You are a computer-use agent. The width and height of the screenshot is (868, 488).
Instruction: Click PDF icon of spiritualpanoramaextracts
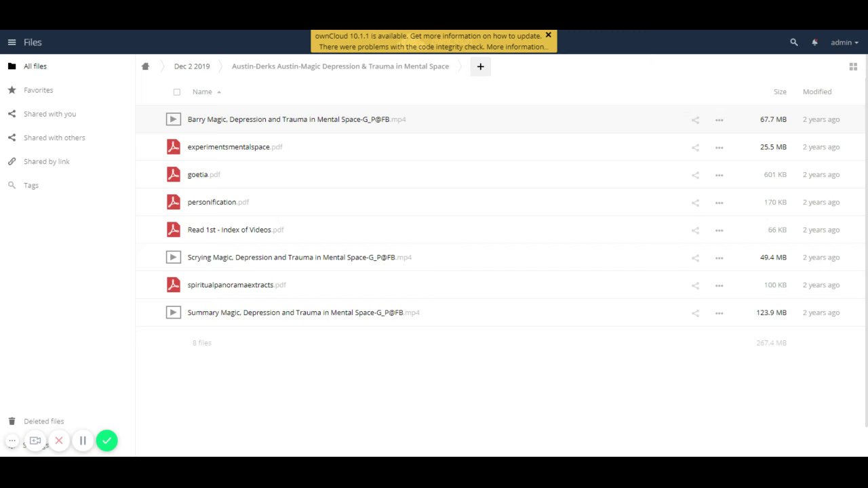tap(174, 285)
